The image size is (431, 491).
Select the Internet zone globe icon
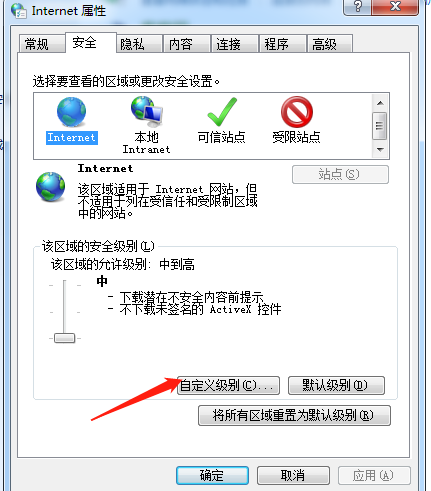tap(71, 112)
